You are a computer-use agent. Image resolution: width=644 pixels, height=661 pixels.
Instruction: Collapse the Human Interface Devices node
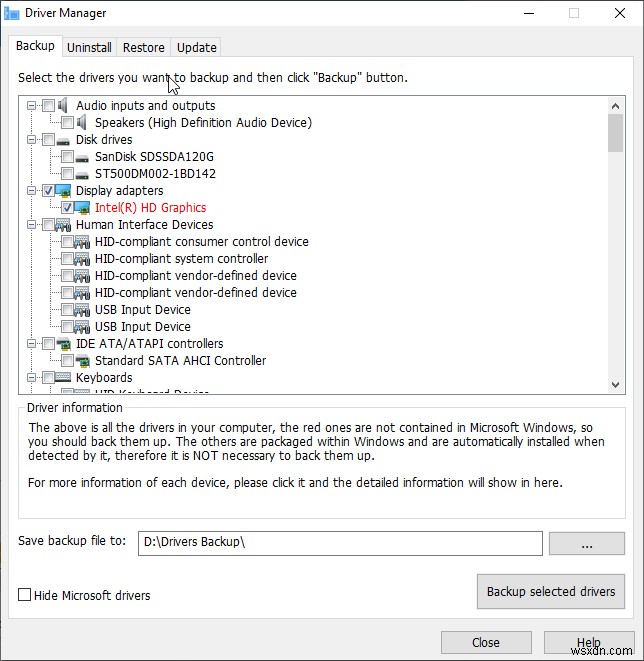32,225
